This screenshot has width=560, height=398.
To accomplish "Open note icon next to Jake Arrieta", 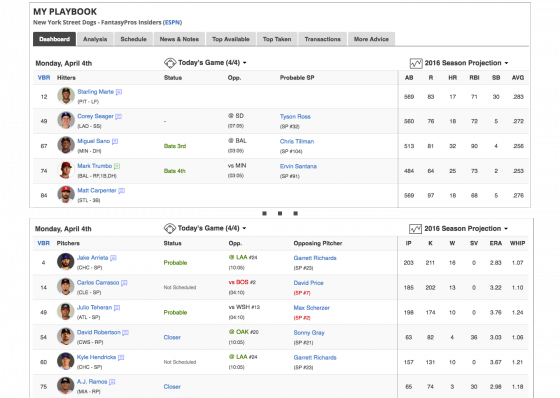I will (113, 258).
